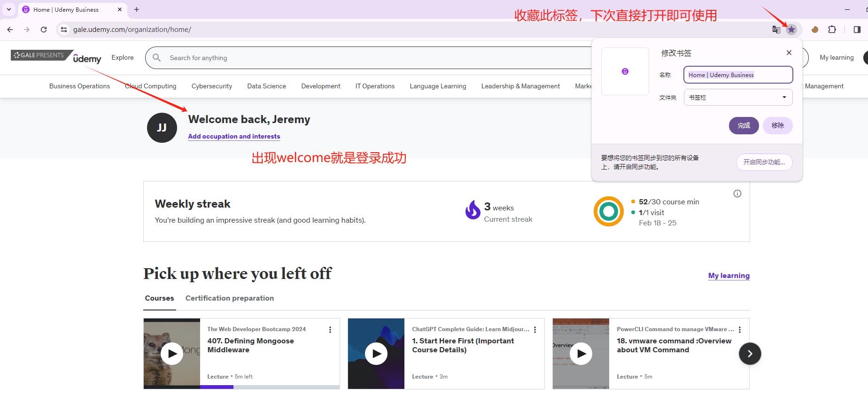
Task: Click the translate page icon
Action: (776, 30)
